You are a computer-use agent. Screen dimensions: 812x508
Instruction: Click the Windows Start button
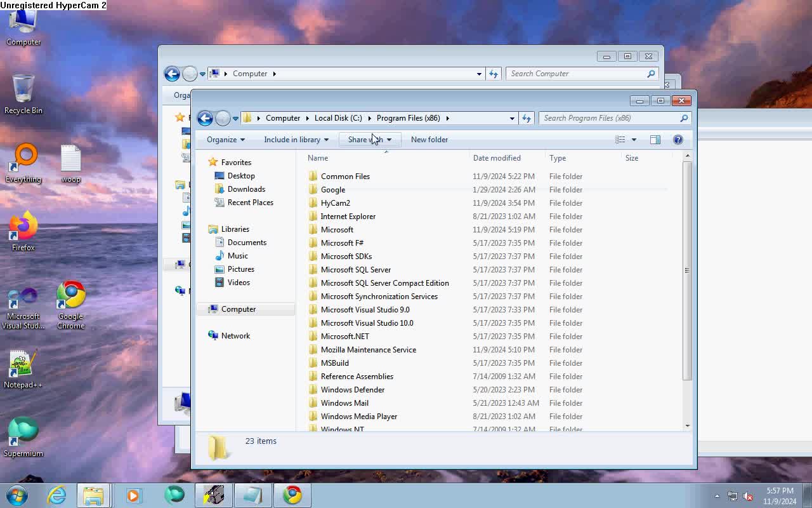pos(17,495)
